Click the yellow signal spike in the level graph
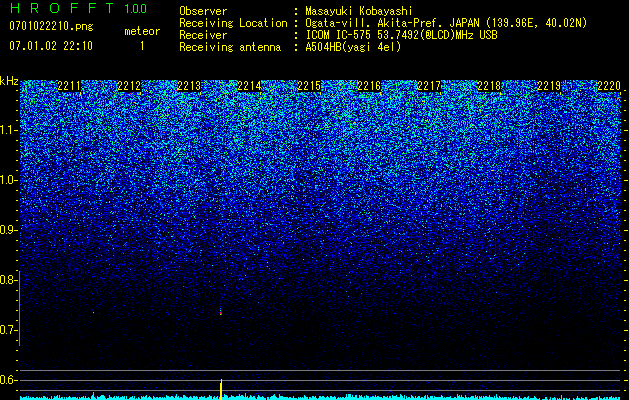This screenshot has width=629, height=400. [x=221, y=389]
